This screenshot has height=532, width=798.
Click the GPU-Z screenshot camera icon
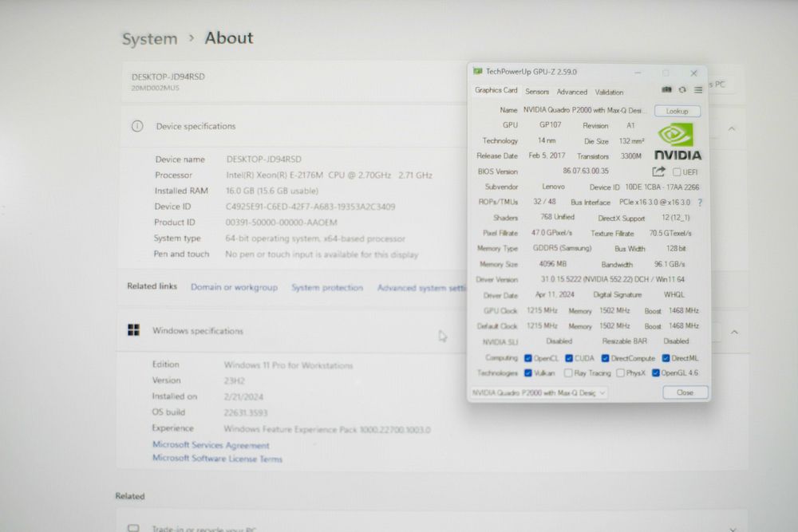[x=666, y=89]
